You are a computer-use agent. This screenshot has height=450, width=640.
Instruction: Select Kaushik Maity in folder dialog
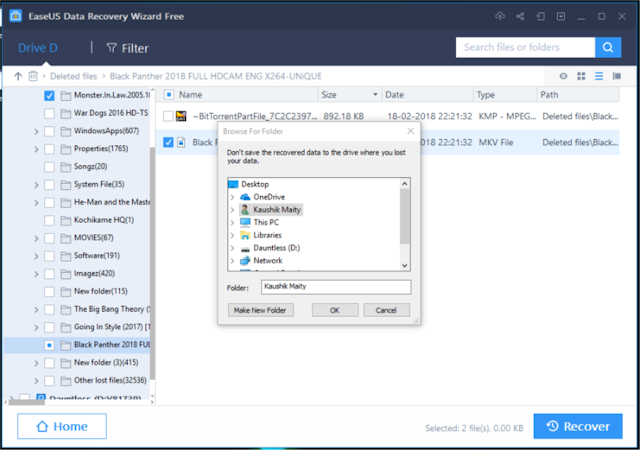click(271, 209)
